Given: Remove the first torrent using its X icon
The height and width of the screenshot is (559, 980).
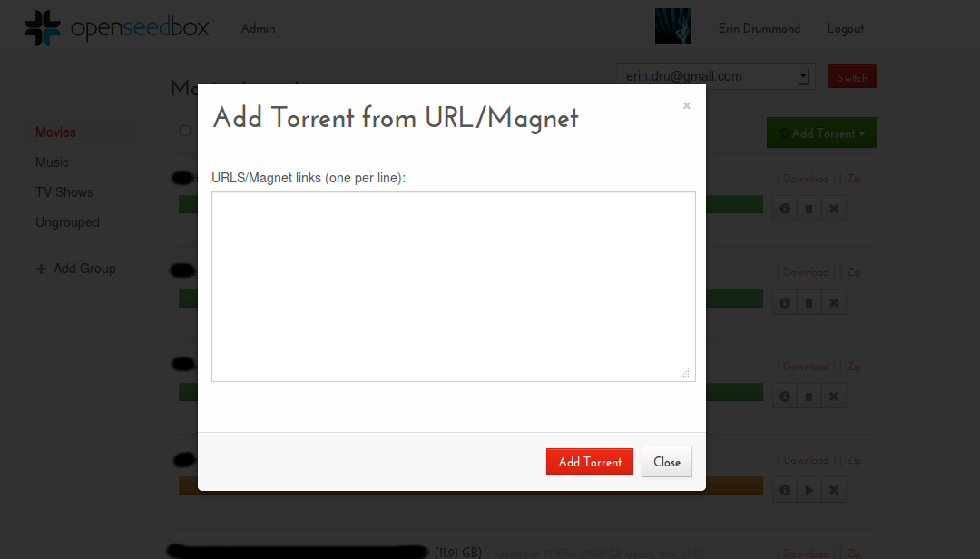Looking at the screenshot, I should [833, 209].
